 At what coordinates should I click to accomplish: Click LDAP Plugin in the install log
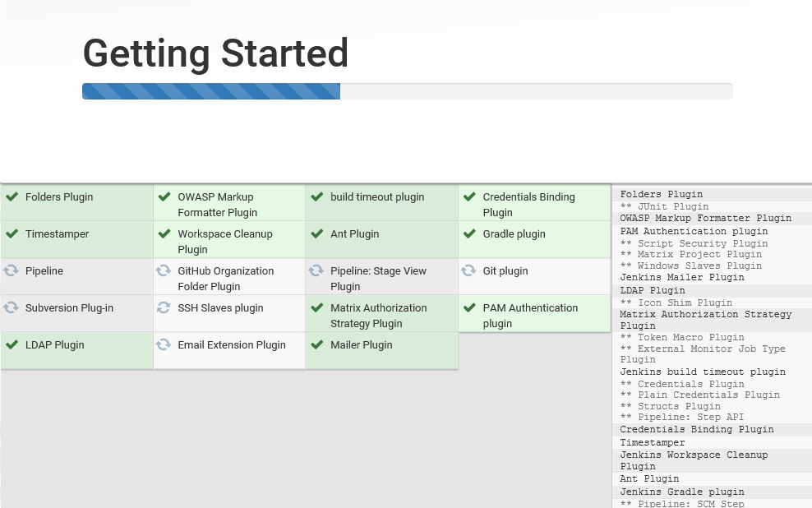[653, 290]
